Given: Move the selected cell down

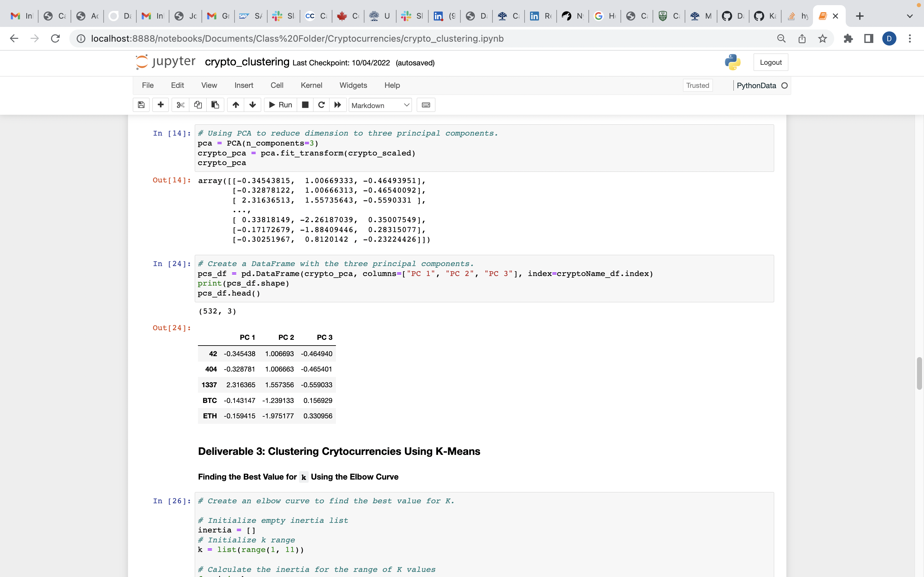Looking at the screenshot, I should (252, 105).
